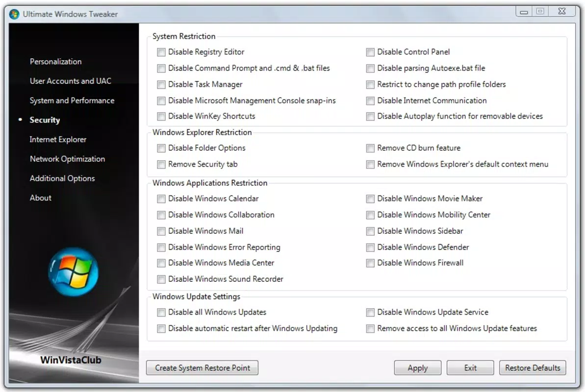Tick Disable automatic restart after Windows Updating

[x=161, y=329]
